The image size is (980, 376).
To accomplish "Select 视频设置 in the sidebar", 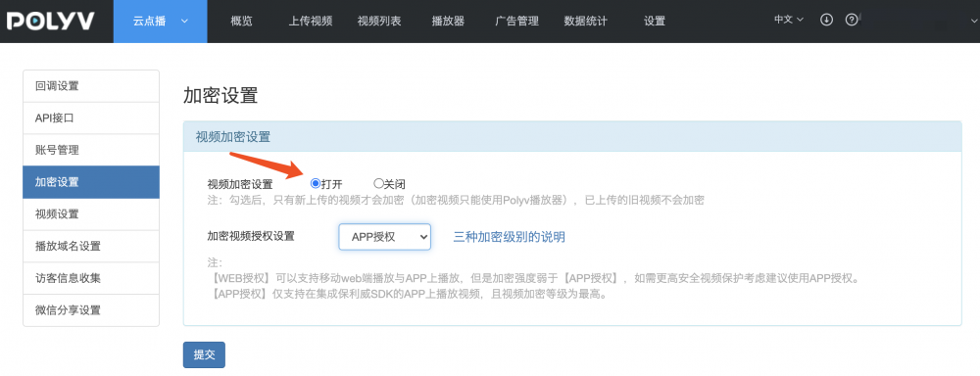I will (91, 214).
